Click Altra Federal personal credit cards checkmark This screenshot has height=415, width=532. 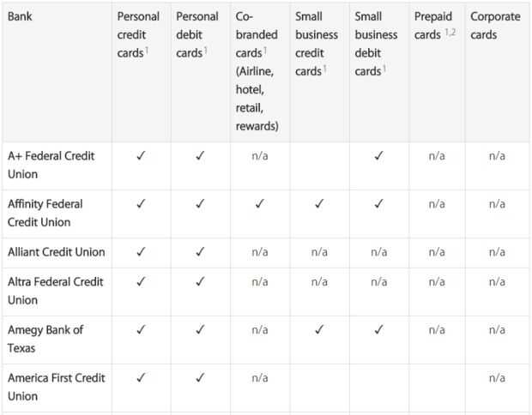click(x=141, y=281)
